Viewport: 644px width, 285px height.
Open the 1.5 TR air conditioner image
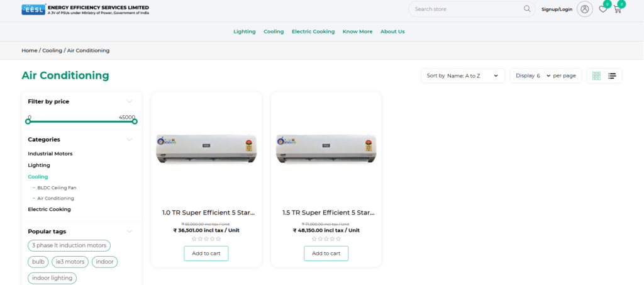coord(326,148)
